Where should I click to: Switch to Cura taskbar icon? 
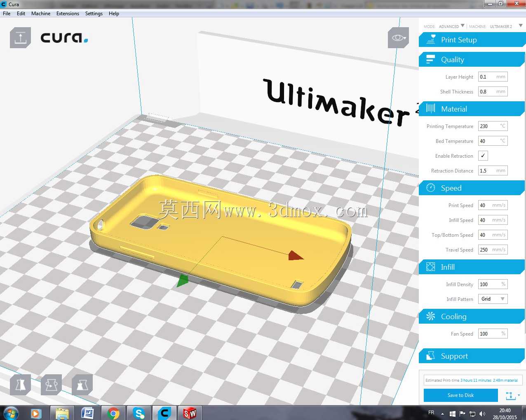point(164,413)
